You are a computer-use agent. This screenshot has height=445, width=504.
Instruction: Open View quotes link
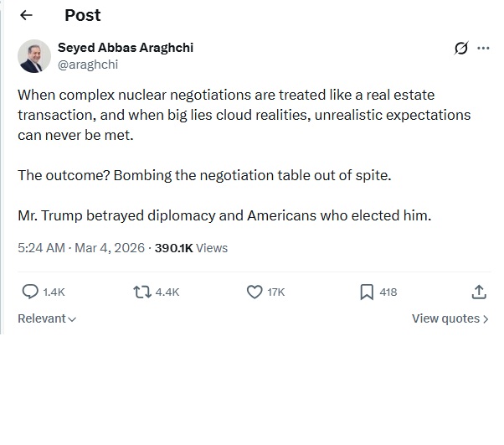[x=450, y=318]
